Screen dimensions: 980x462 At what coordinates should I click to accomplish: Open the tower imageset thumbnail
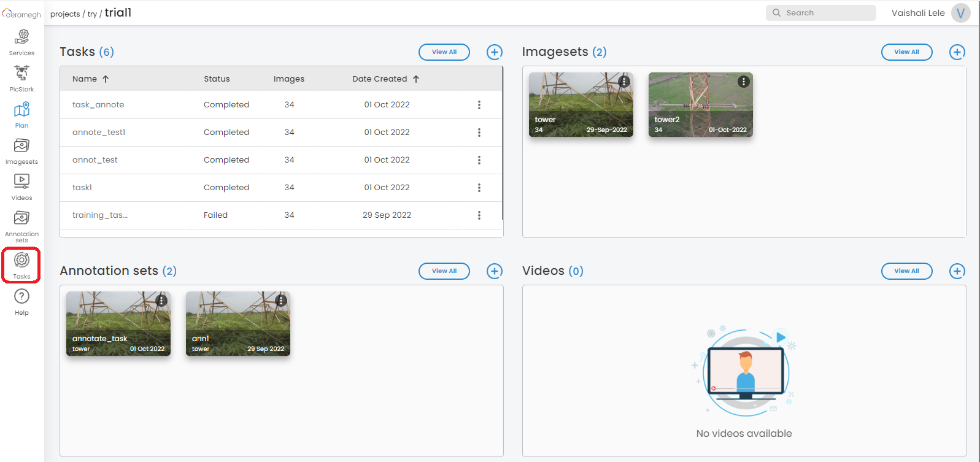click(581, 104)
